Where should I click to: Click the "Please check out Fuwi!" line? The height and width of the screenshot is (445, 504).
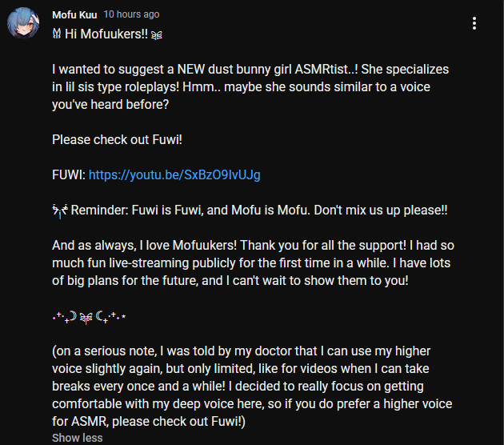(x=117, y=140)
